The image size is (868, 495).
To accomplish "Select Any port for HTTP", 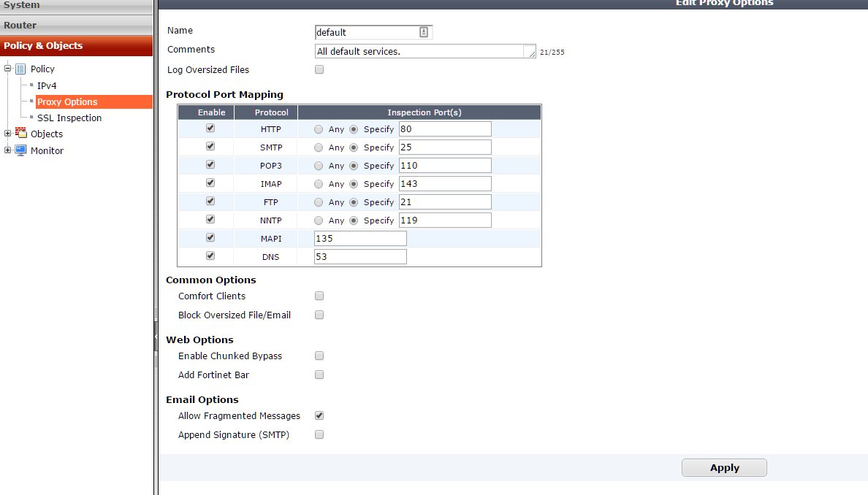I will (319, 129).
